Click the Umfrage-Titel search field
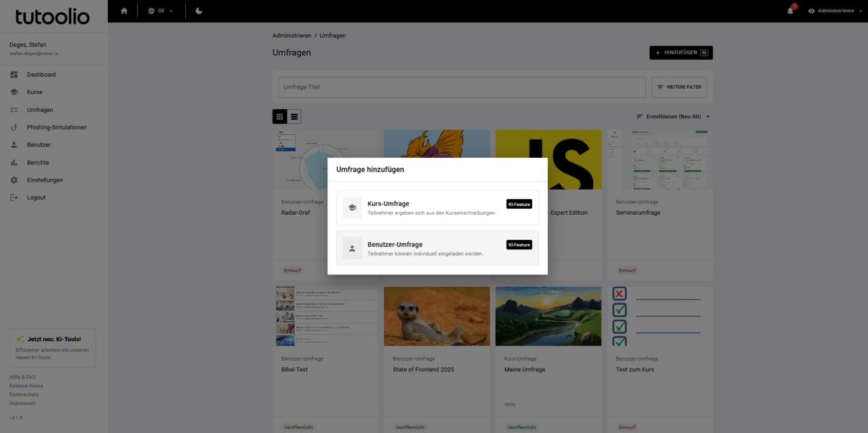Screen dimensions: 868x433 [x=461, y=87]
